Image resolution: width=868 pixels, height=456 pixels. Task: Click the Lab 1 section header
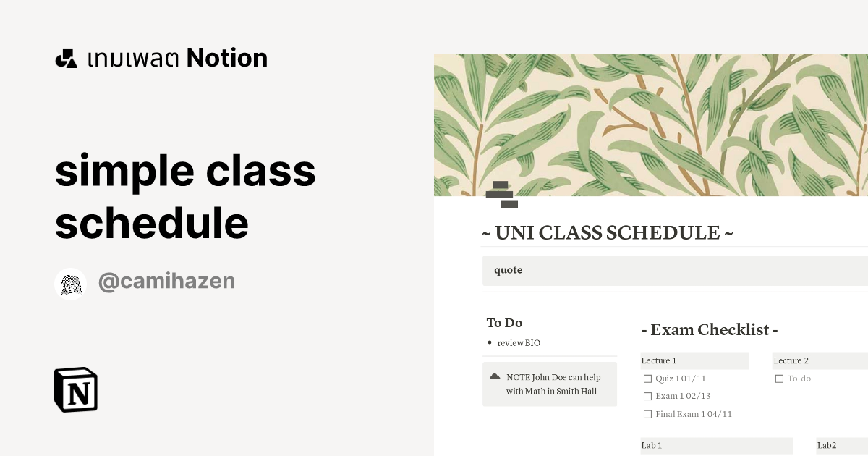tap(650, 445)
